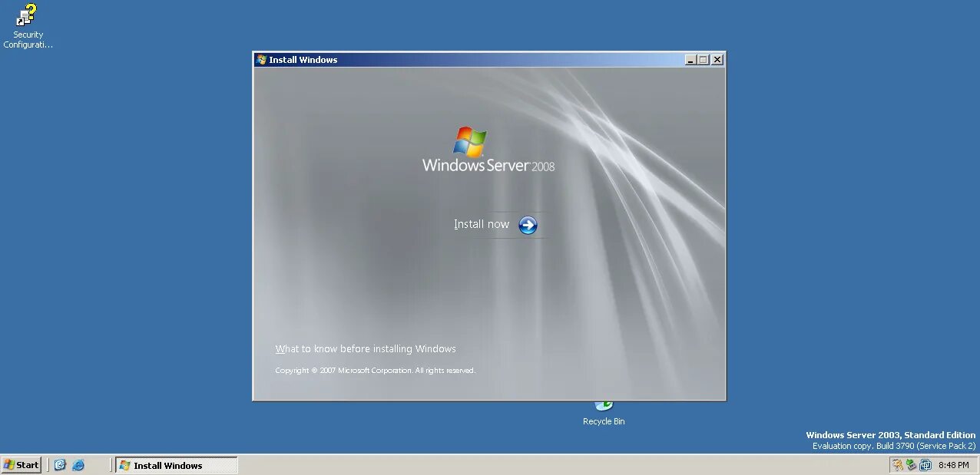980x475 pixels.
Task: Open the Security Configuration Wizard desktop shortcut
Action: [28, 26]
